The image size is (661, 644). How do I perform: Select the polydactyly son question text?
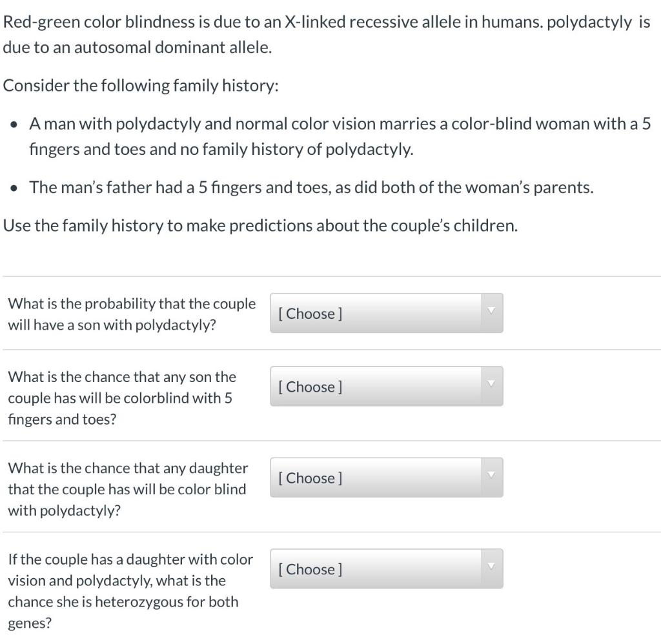click(131, 314)
